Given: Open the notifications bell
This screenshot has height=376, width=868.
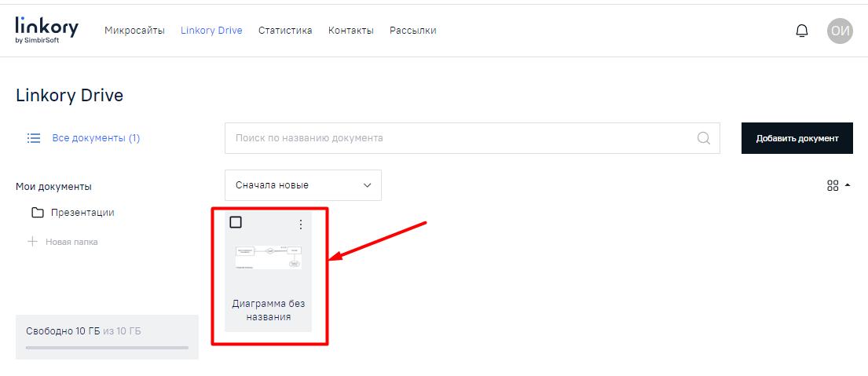Looking at the screenshot, I should (801, 31).
